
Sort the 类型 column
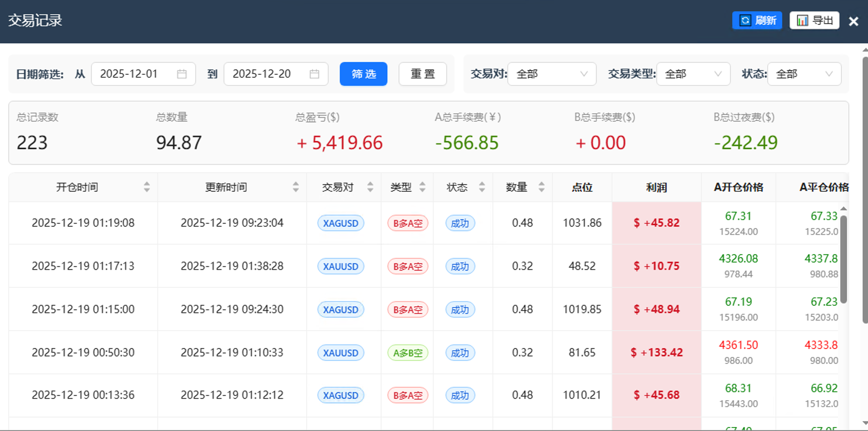422,187
